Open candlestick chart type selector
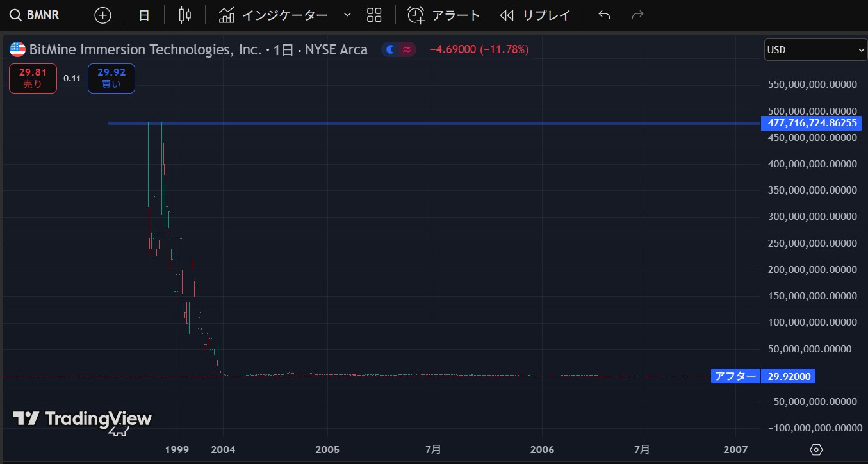Viewport: 868px width, 464px height. click(185, 15)
